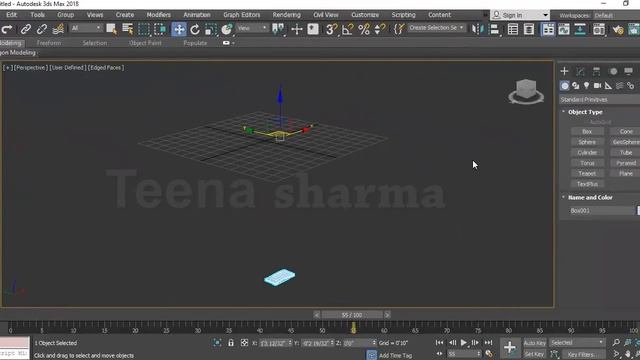
Task: Click the Redo arrow icon
Action: pos(7,29)
